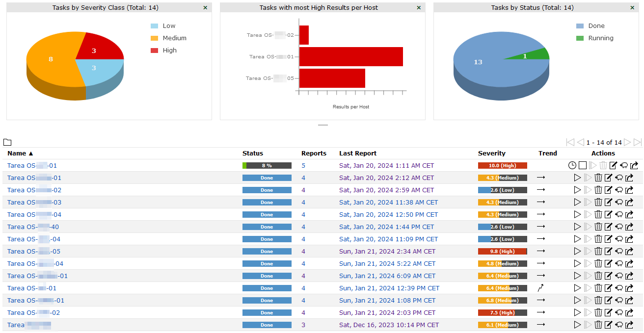Edit the task with 7.5 (High) severity

[x=609, y=313]
